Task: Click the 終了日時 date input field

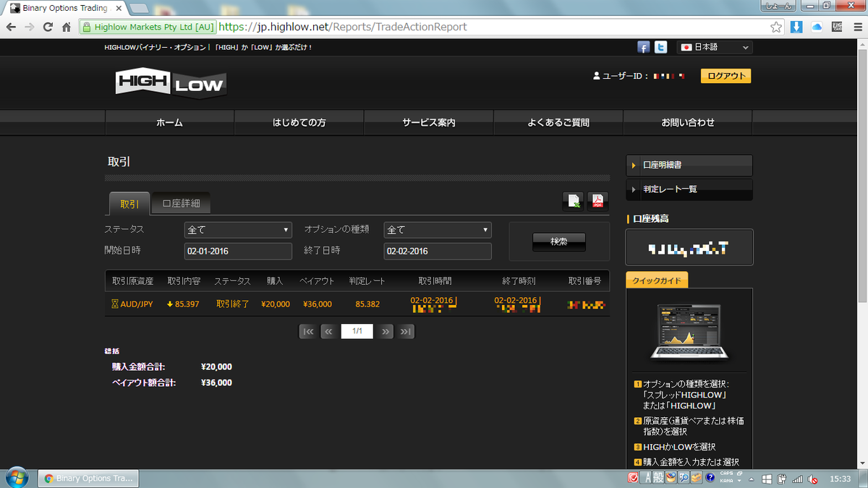Action: click(x=437, y=251)
